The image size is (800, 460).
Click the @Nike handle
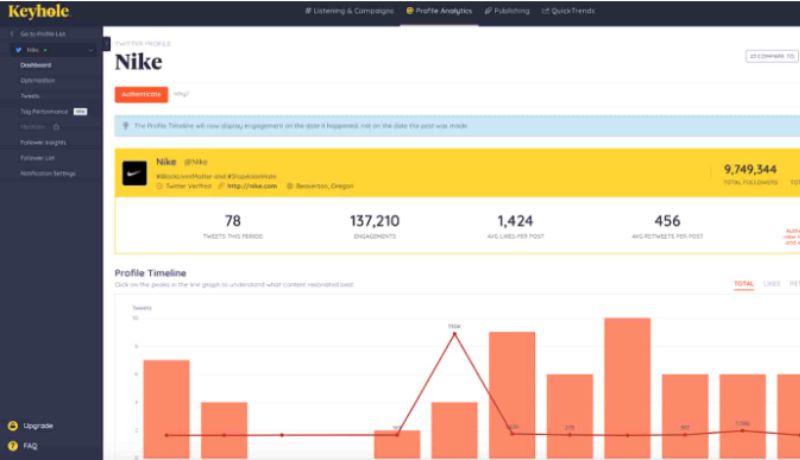(195, 162)
